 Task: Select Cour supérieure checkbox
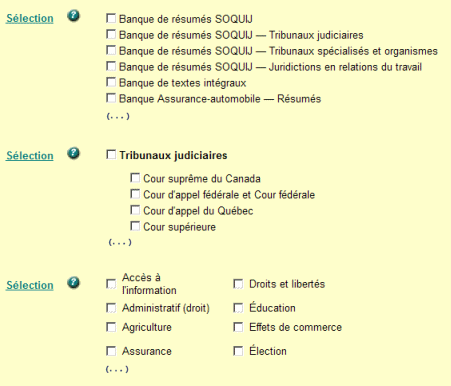[x=135, y=226]
